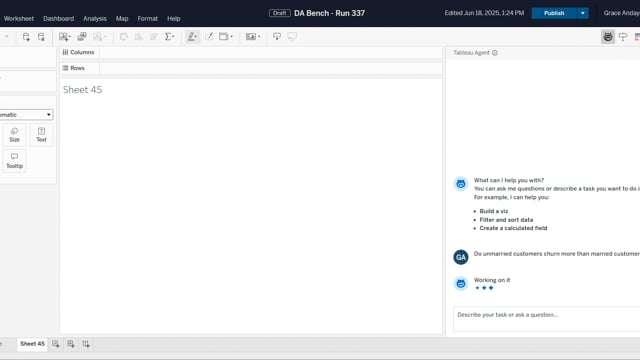Click the Sort Ascending toolbar icon
Image resolution: width=640 pixels, height=360 pixels.
(x=139, y=37)
